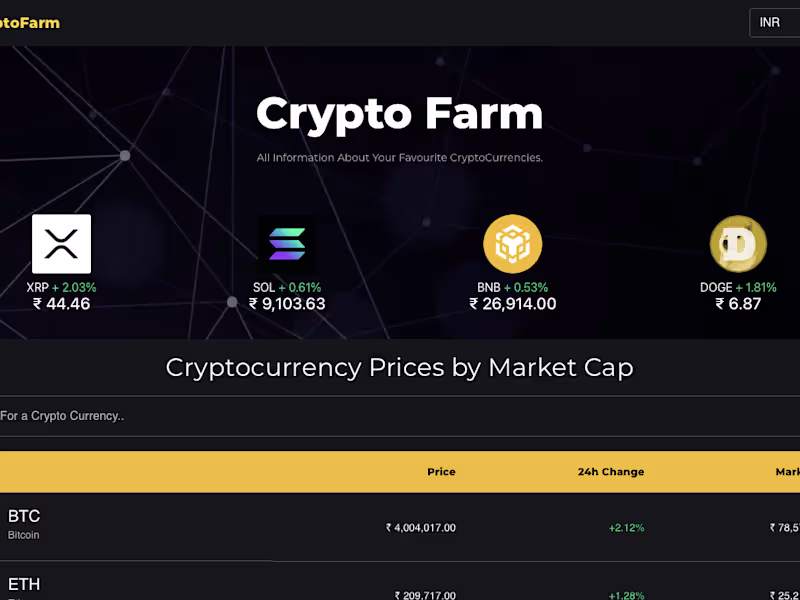Viewport: 800px width, 600px height.
Task: Click the BNB ₹ 26,914.00 price
Action: point(513,304)
